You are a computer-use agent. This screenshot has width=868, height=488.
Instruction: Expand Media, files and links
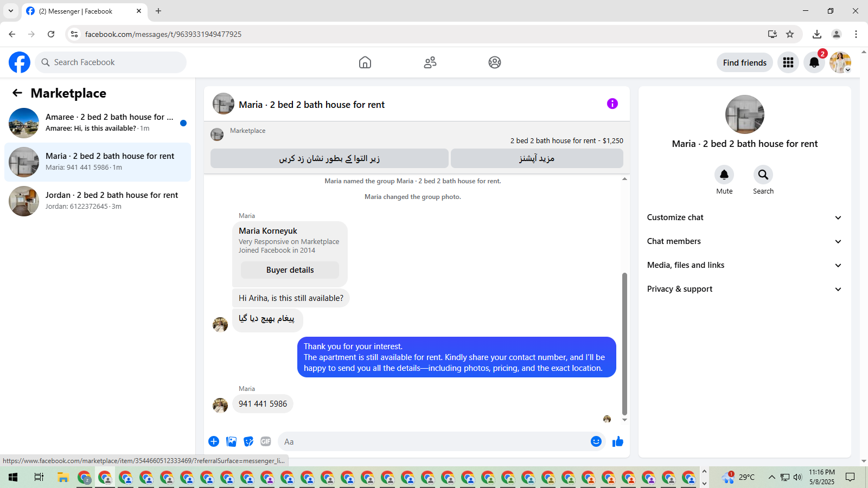pos(745,265)
